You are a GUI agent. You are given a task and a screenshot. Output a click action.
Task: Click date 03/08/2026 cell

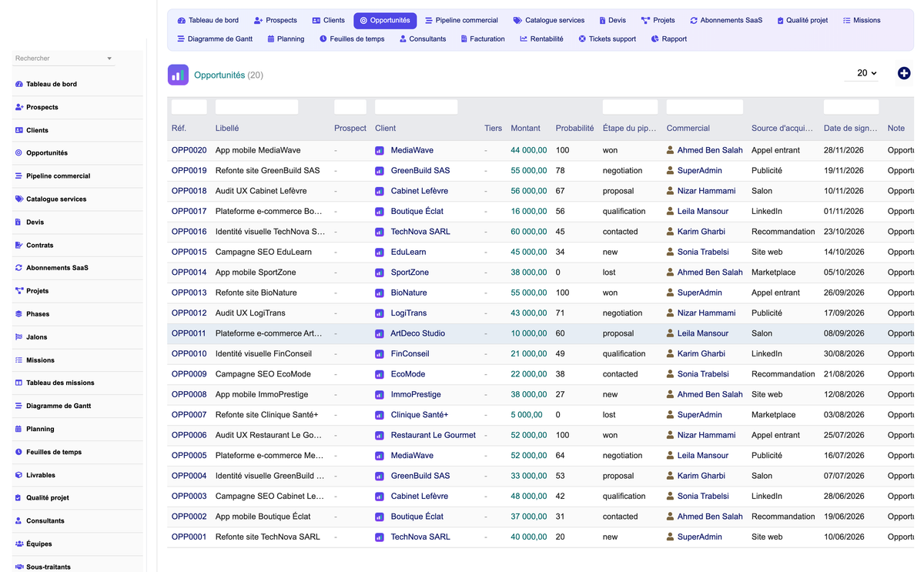click(x=844, y=415)
